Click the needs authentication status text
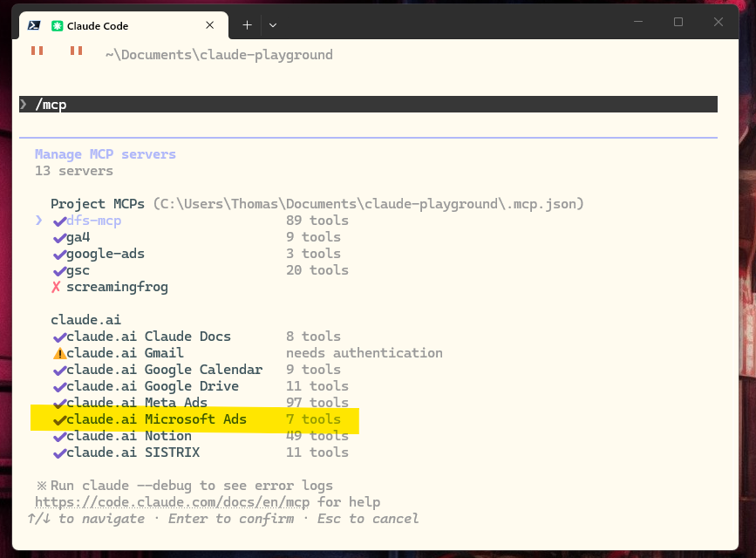Image resolution: width=756 pixels, height=558 pixels. click(x=364, y=353)
